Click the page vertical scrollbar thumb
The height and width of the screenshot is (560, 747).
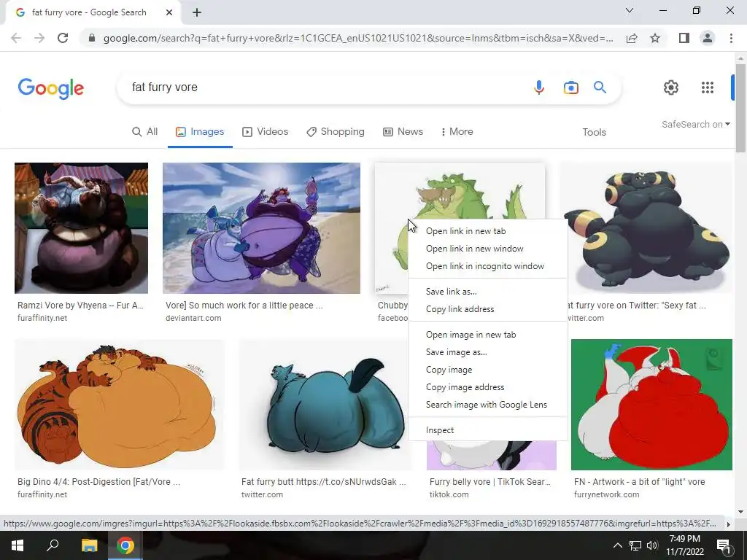[x=740, y=108]
